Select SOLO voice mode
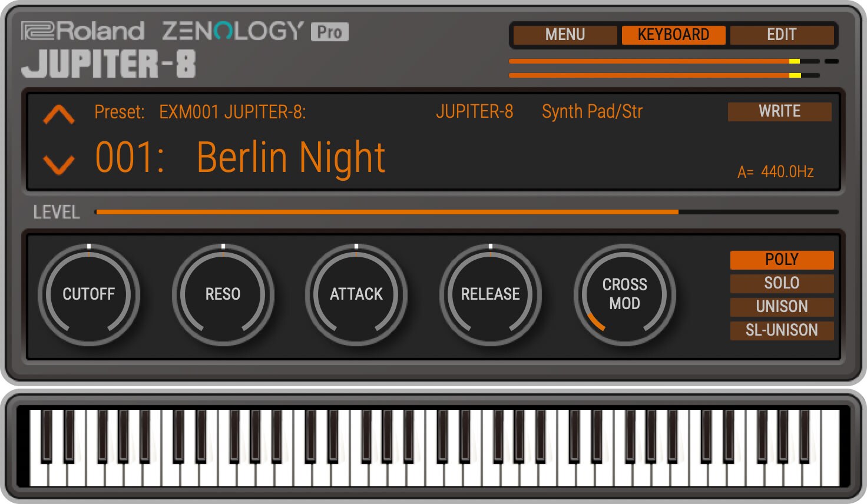This screenshot has width=867, height=504. [782, 283]
